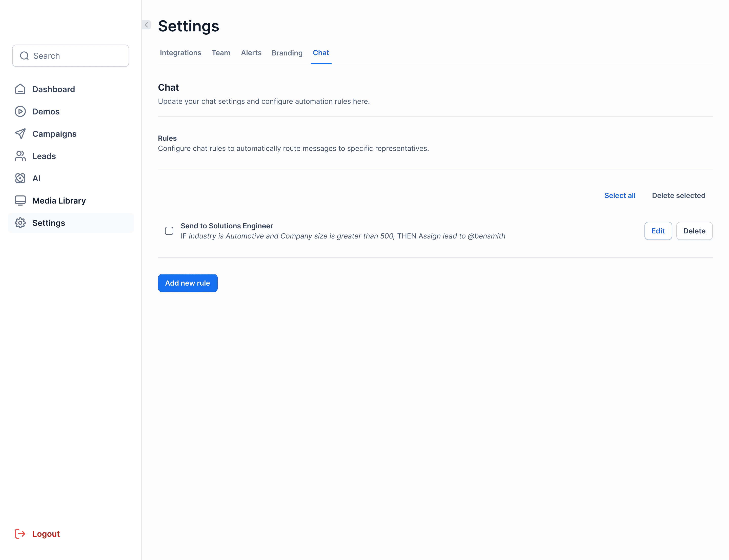Select the Settings sidebar item
Image resolution: width=729 pixels, height=560 pixels.
click(71, 223)
